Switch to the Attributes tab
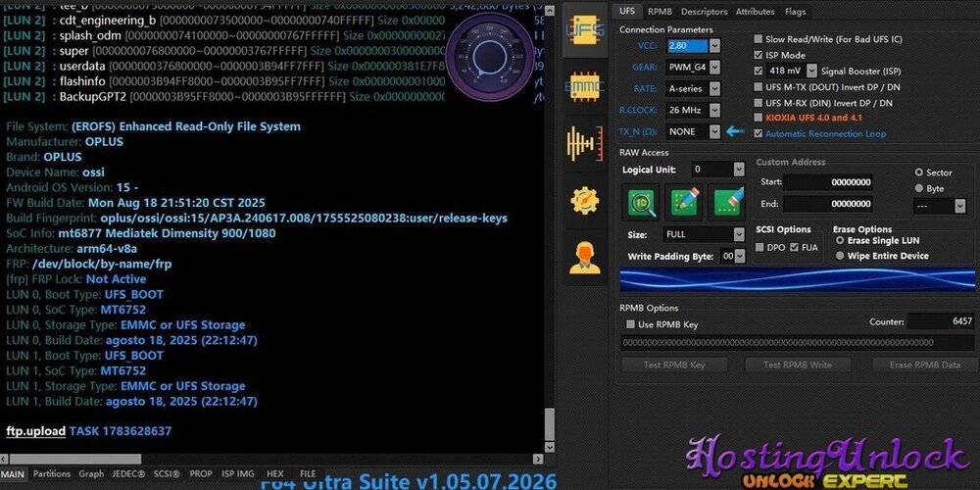The height and width of the screenshot is (490, 980). point(755,11)
